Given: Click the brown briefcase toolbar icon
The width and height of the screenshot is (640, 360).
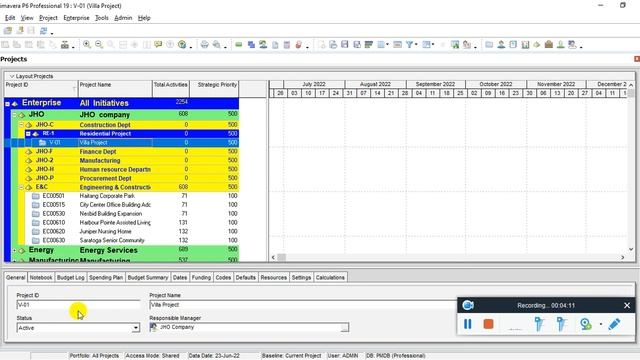Looking at the screenshot, I should pos(549,44).
